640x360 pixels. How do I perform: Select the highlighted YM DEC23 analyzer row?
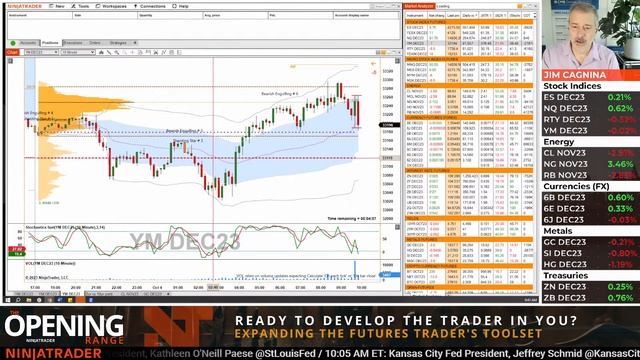pos(469,43)
